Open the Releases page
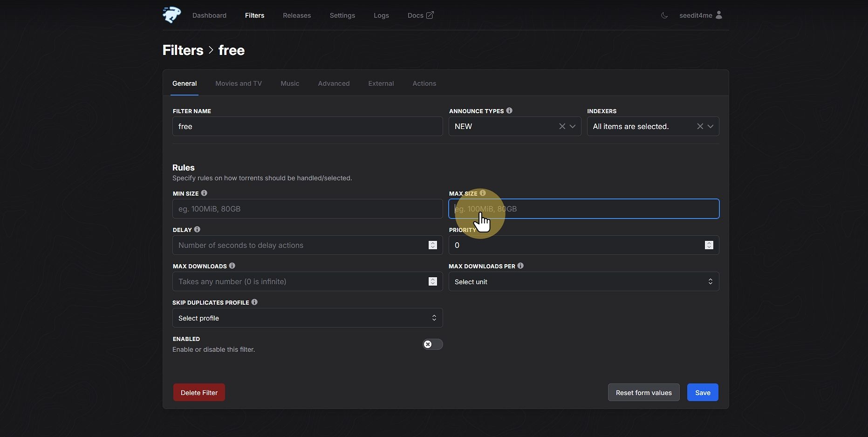Screen dimensions: 868x437 pos(297,15)
